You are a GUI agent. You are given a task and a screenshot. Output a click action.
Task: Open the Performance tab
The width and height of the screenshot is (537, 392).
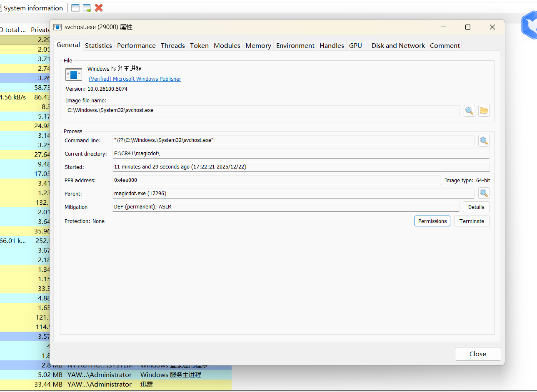136,46
